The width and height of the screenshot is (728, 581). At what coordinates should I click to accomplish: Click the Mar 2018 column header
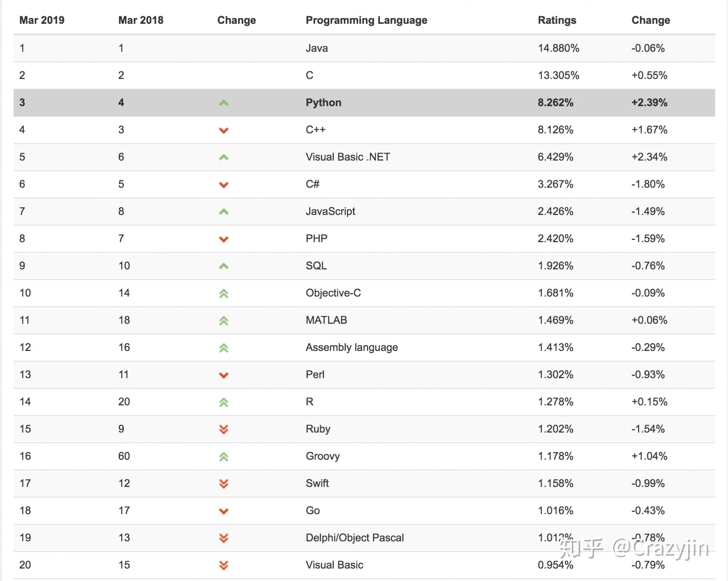tap(141, 20)
